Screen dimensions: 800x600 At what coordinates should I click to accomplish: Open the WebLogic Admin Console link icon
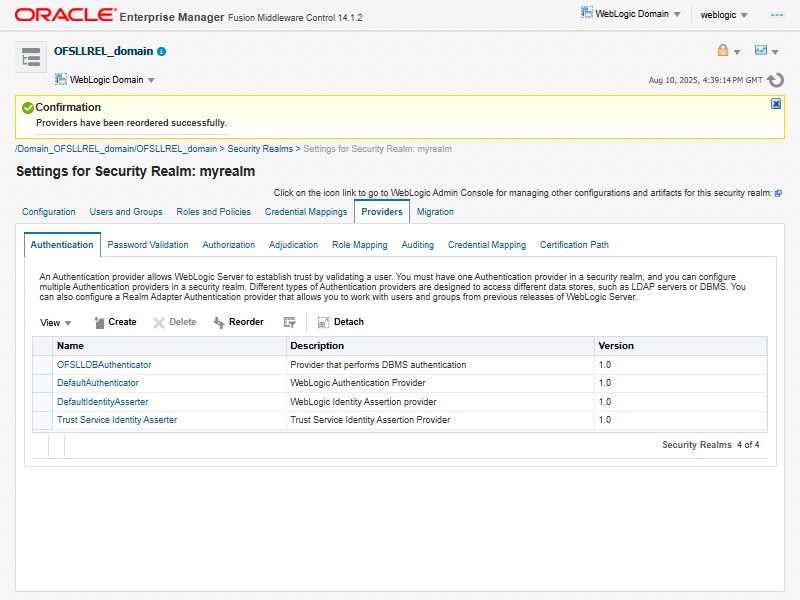778,193
